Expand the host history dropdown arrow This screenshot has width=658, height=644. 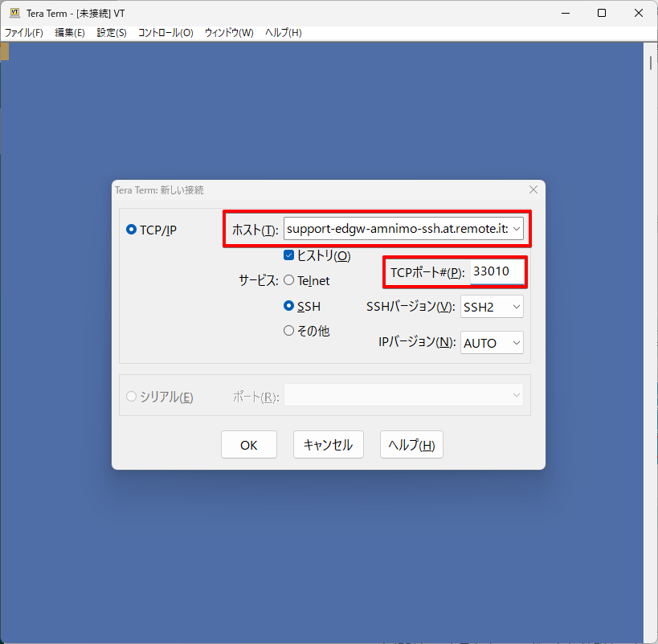pyautogui.click(x=517, y=229)
